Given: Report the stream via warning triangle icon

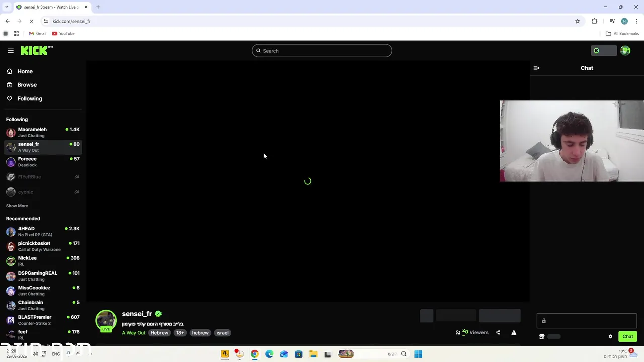Looking at the screenshot, I should coord(514,332).
